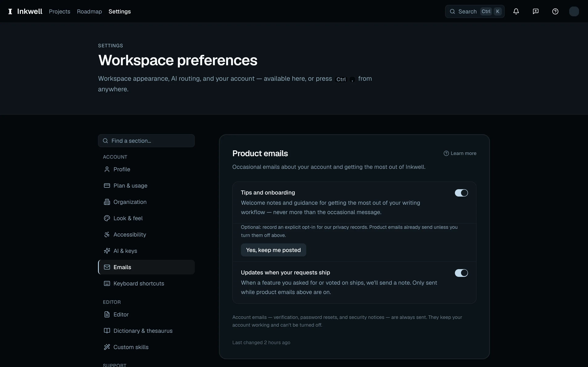The image size is (588, 367).
Task: Click the Accessibility sidebar icon
Action: point(107,234)
